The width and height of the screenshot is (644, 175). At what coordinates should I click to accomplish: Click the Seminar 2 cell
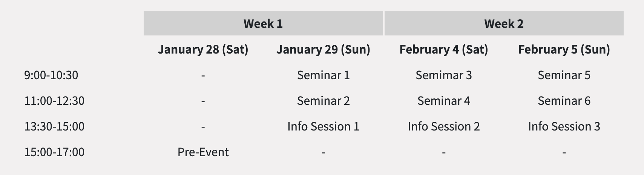(323, 101)
